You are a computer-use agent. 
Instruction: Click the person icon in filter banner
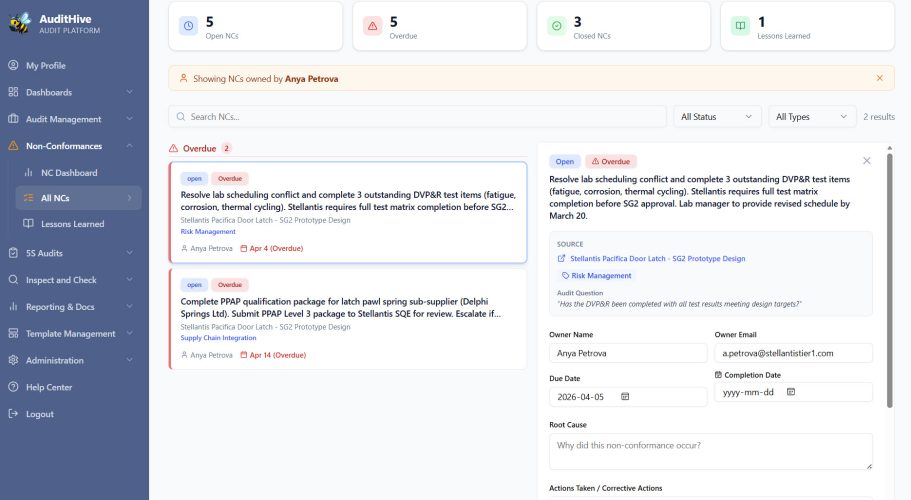click(184, 78)
